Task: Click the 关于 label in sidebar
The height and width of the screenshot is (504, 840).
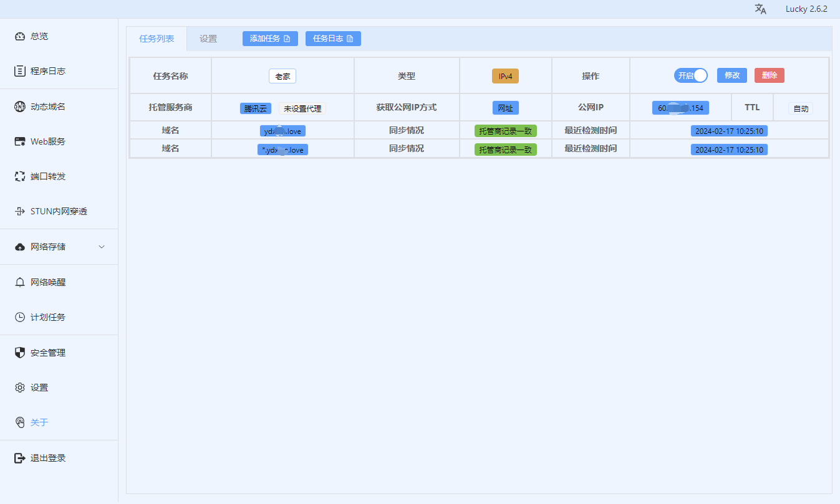Action: pyautogui.click(x=39, y=422)
